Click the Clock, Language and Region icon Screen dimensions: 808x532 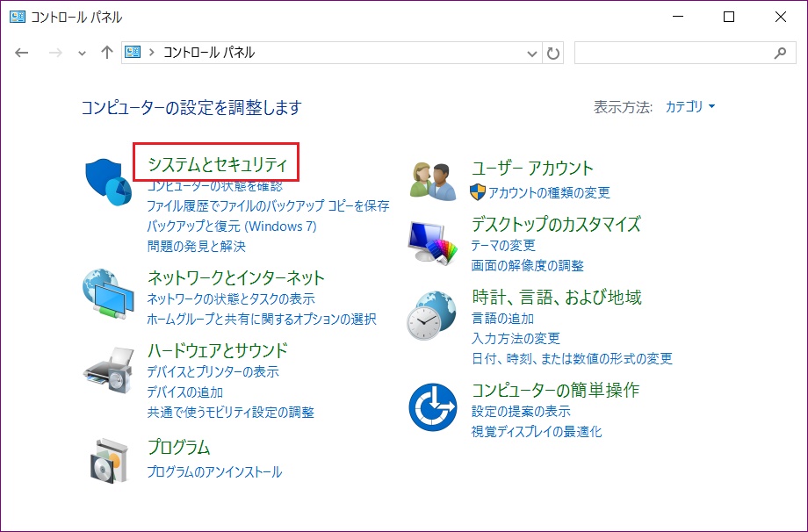pyautogui.click(x=432, y=315)
